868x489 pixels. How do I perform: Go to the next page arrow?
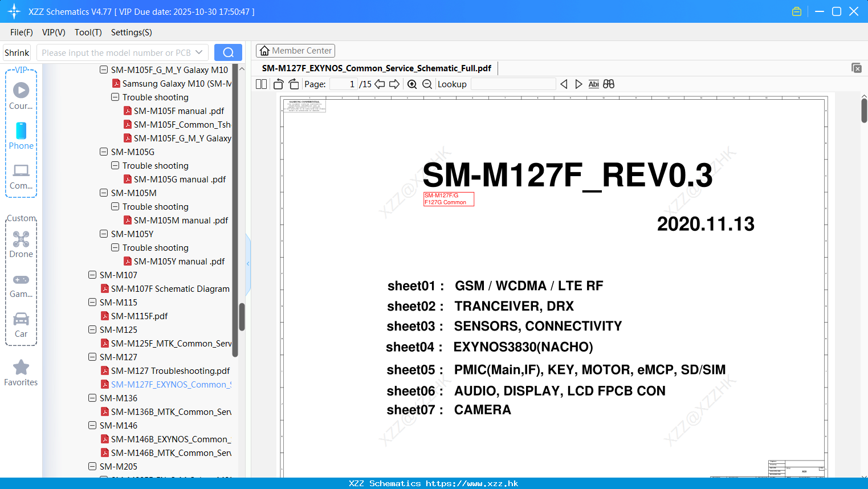tap(394, 84)
